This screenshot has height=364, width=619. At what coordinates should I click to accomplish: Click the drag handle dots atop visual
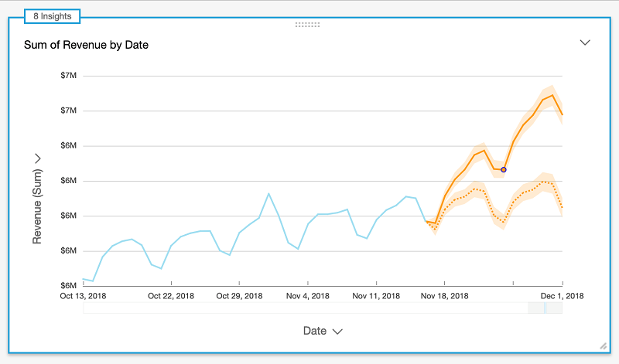pyautogui.click(x=307, y=25)
